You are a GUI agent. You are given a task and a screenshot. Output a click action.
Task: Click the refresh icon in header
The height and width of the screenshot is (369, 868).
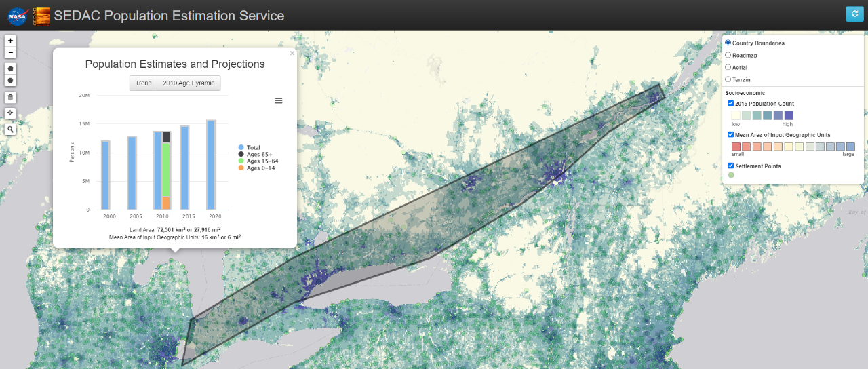(x=854, y=14)
